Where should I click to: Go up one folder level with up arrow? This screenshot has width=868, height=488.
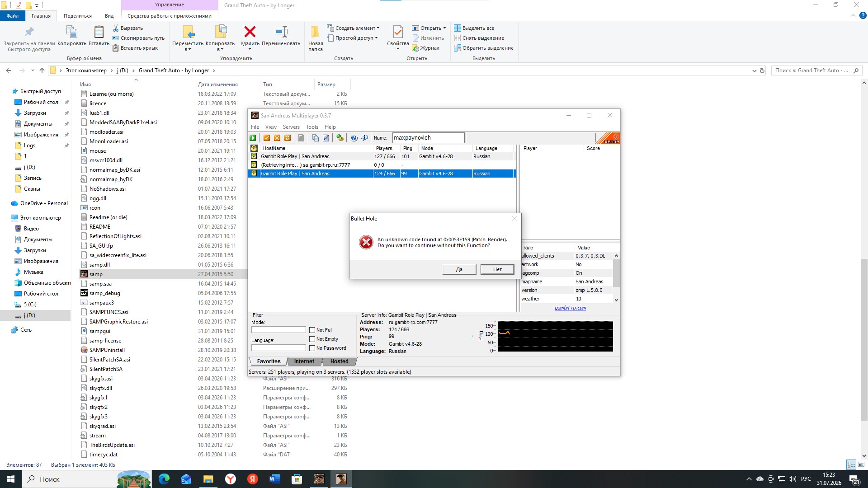[42, 70]
